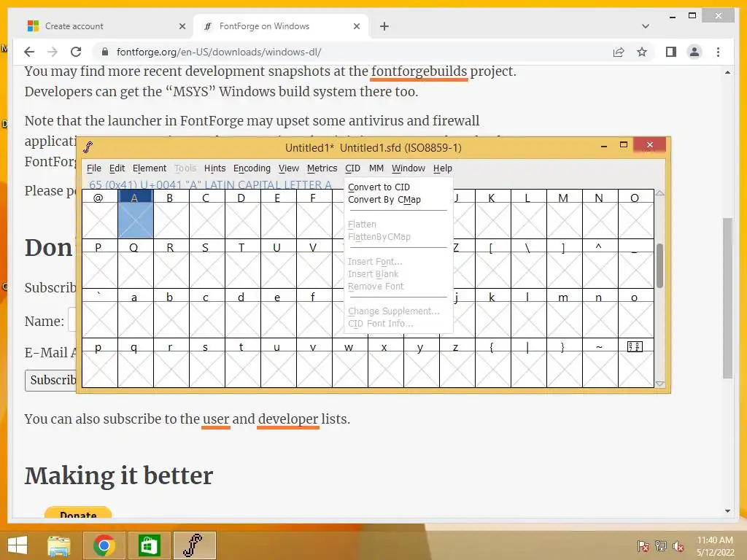Open the Chrome profile icon
Image resolution: width=747 pixels, height=560 pixels.
point(694,52)
